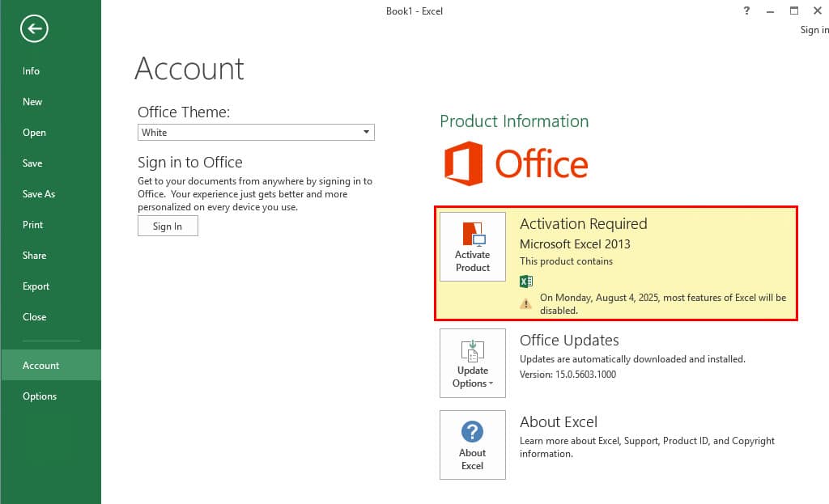Click the warning triangle icon beside the August 4 notice
The image size is (829, 504).
coord(525,303)
